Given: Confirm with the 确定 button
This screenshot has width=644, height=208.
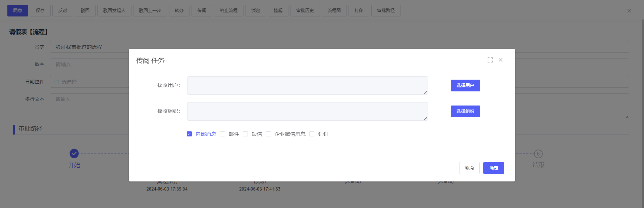Looking at the screenshot, I should [x=493, y=168].
